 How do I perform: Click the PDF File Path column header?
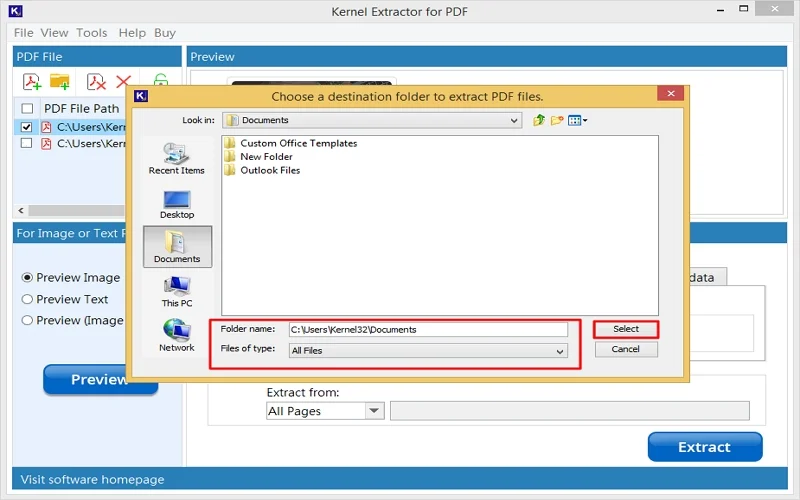click(x=82, y=109)
